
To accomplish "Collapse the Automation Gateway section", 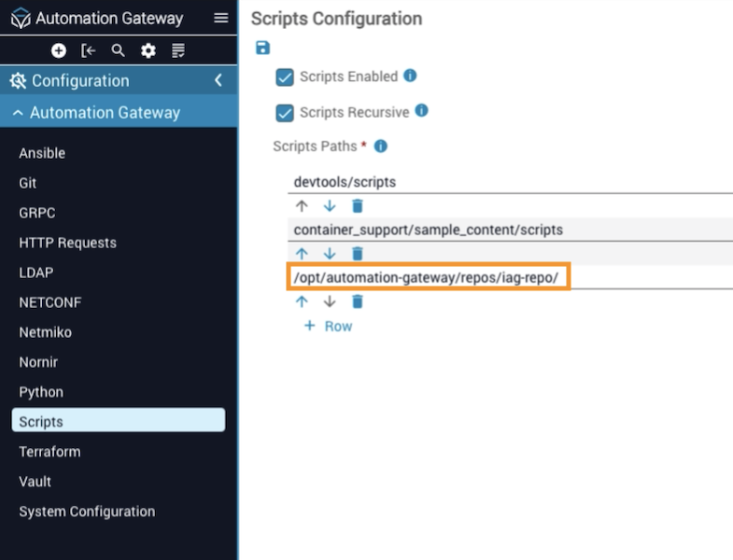I will 18,113.
